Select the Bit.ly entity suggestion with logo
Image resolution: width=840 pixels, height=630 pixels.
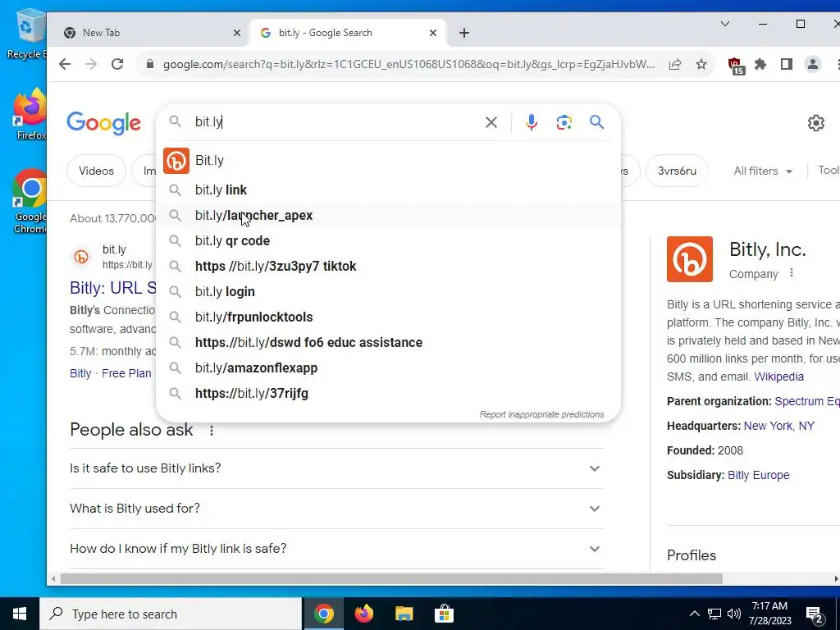click(x=388, y=161)
